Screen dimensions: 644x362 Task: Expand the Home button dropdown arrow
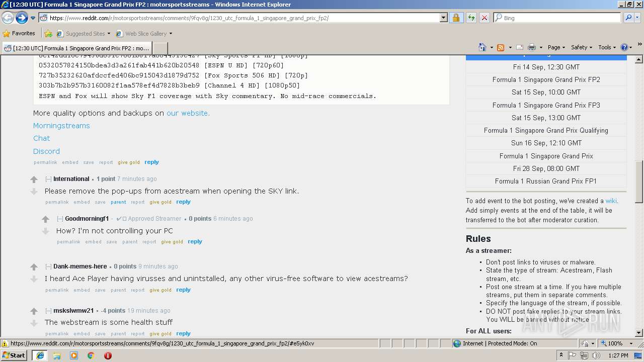[492, 47]
